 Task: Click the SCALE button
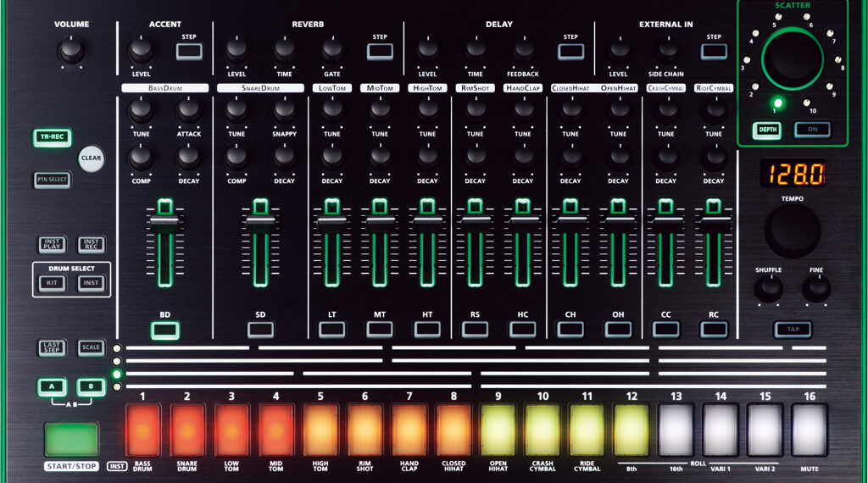(x=92, y=347)
